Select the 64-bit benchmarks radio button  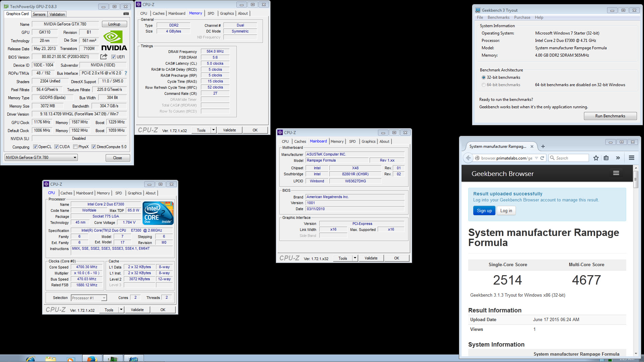(x=484, y=85)
